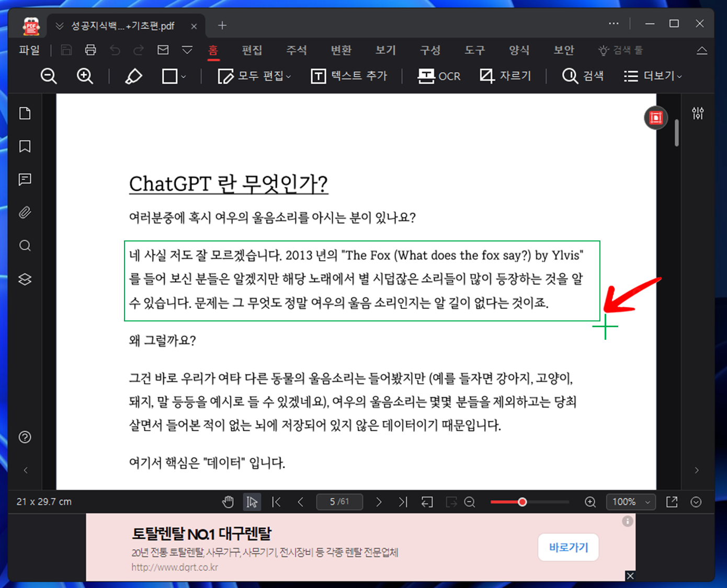Open the attachments sidebar panel

(x=25, y=212)
